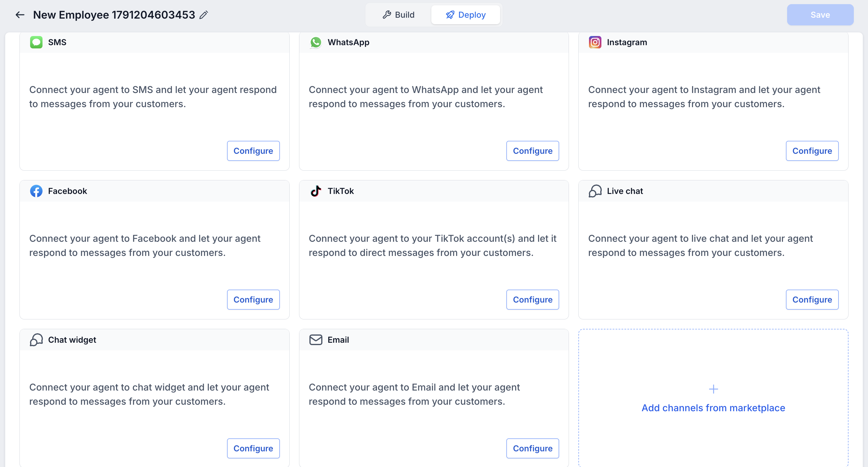Configure the Email channel
Viewport: 868px width, 467px height.
point(533,448)
